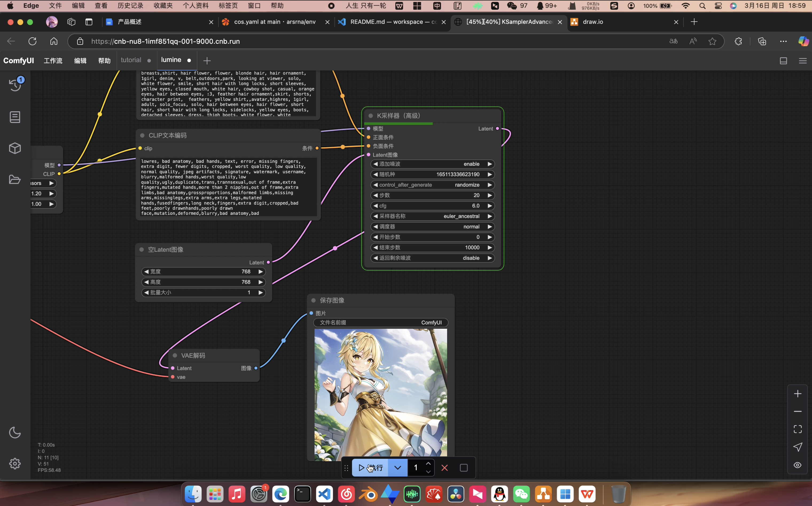Toggle link visibility eye icon
This screenshot has width=812, height=506.
click(x=798, y=465)
